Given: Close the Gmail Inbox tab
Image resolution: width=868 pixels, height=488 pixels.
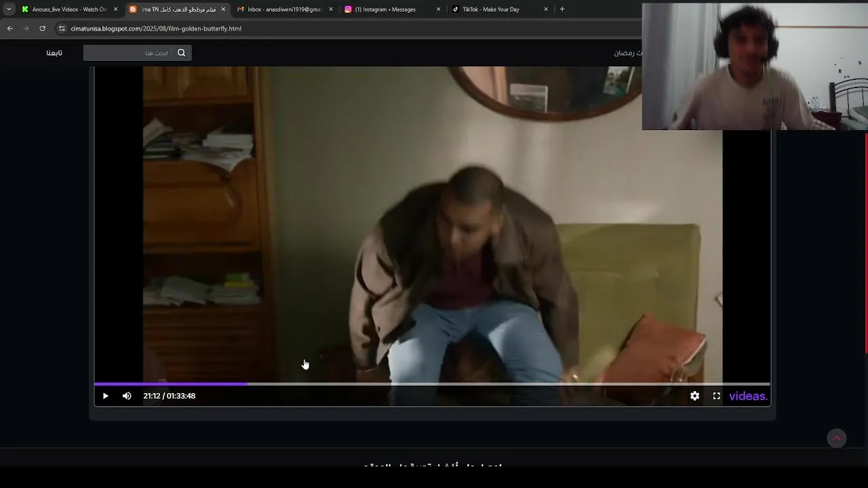Looking at the screenshot, I should click(331, 9).
